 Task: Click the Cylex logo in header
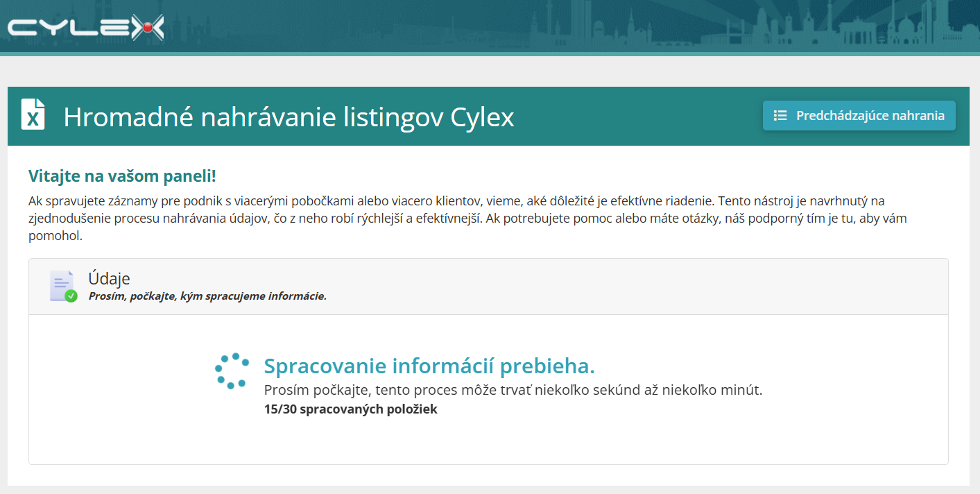pyautogui.click(x=86, y=27)
